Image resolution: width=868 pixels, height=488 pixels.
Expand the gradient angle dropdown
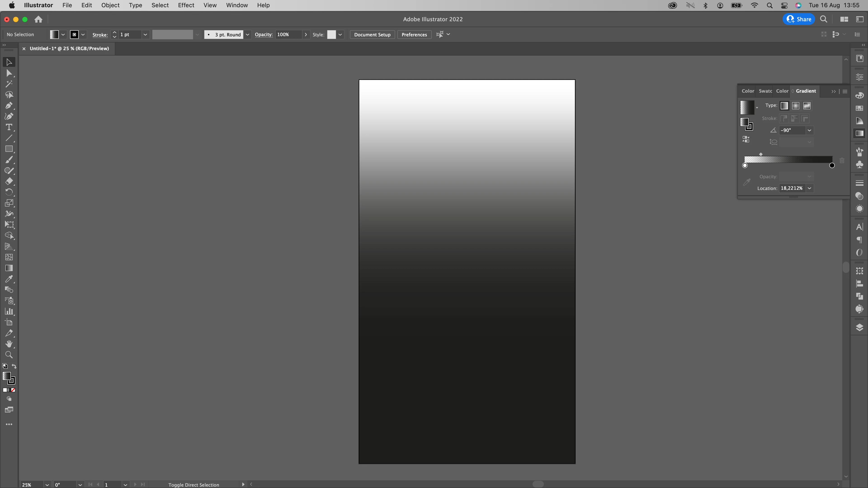[809, 130]
